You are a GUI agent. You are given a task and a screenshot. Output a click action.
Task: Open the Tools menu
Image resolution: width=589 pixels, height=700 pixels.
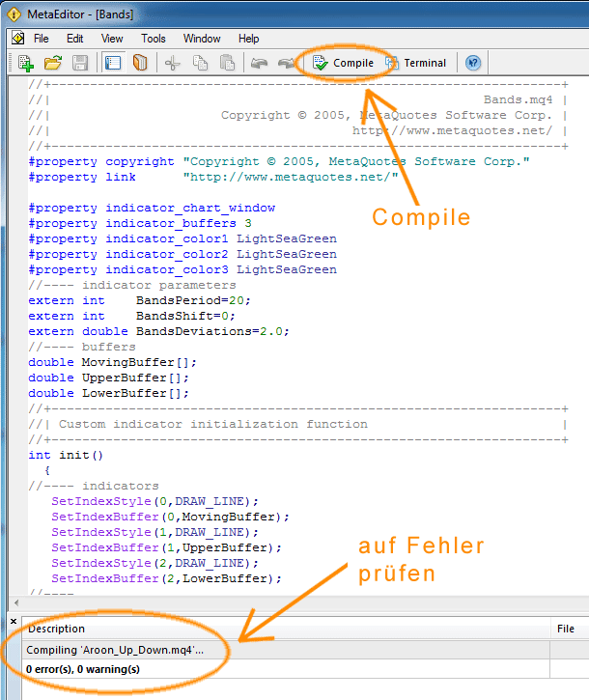154,39
